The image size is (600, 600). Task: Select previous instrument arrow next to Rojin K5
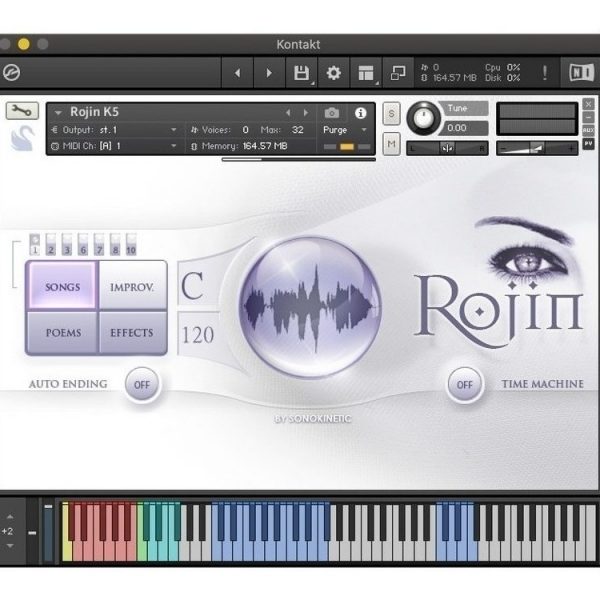point(288,112)
